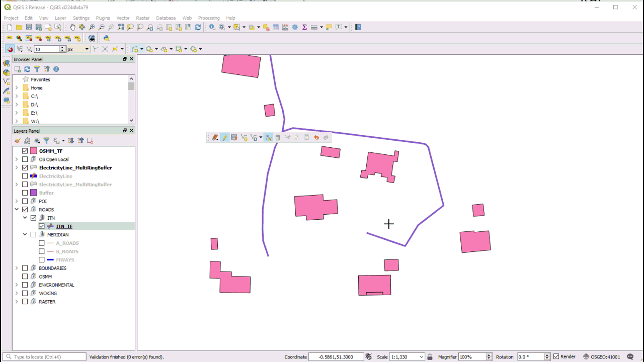Open the Layer menu
Screen dimensions: 644x362
pos(60,18)
